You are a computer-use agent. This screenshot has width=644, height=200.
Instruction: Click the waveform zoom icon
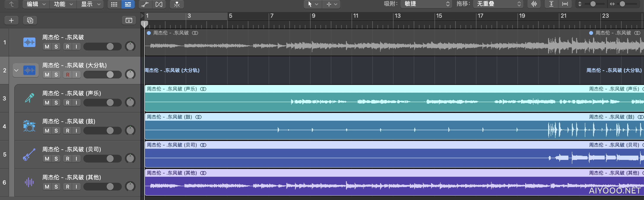tap(534, 4)
